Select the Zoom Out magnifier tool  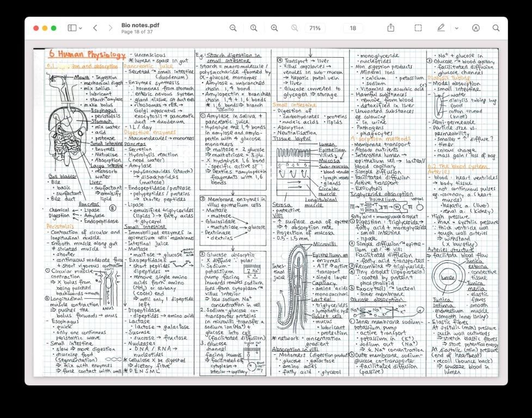point(233,28)
